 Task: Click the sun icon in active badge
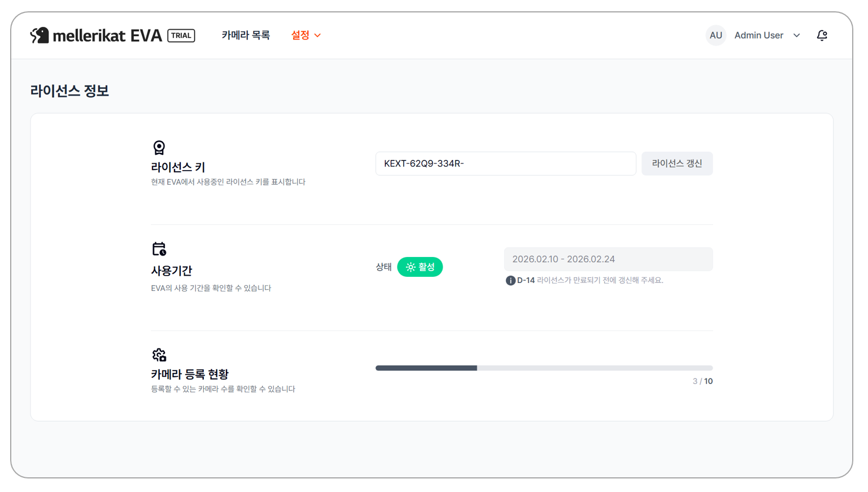[411, 267]
